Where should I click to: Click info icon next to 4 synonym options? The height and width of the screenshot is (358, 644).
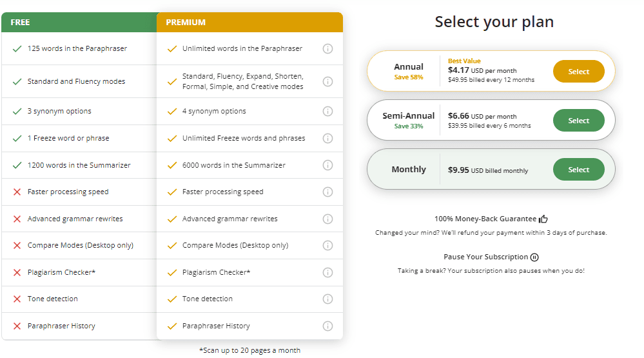coord(327,111)
